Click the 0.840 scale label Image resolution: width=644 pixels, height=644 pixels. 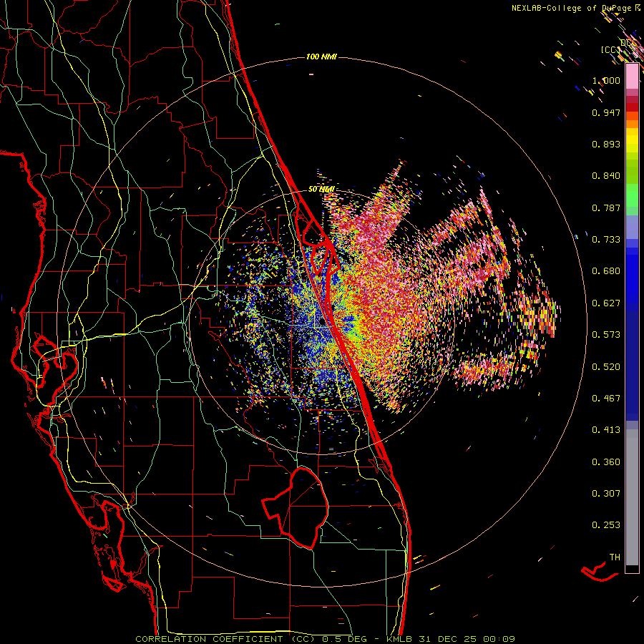(x=606, y=176)
